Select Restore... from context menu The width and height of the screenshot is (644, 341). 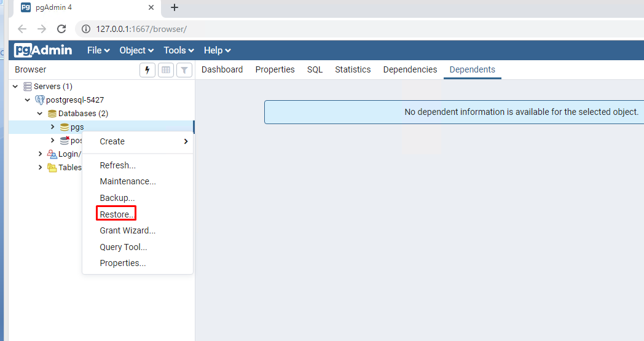(x=116, y=214)
